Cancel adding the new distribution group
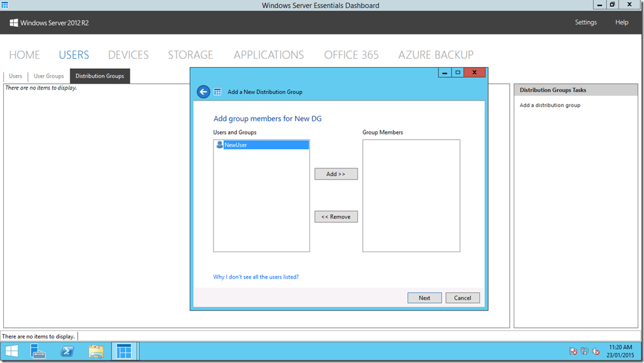Viewport: 644px width, 363px height. click(462, 297)
